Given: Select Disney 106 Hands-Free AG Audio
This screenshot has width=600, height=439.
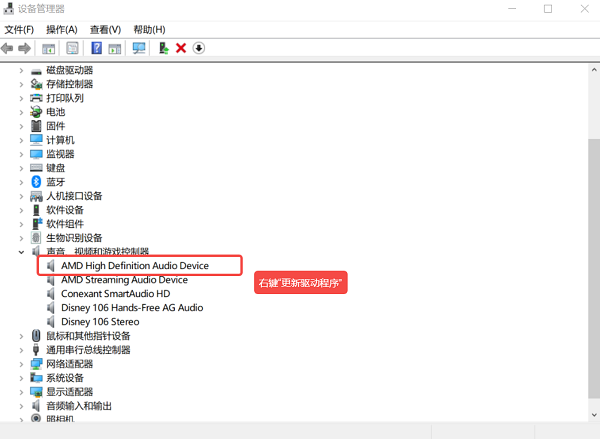Looking at the screenshot, I should [131, 308].
